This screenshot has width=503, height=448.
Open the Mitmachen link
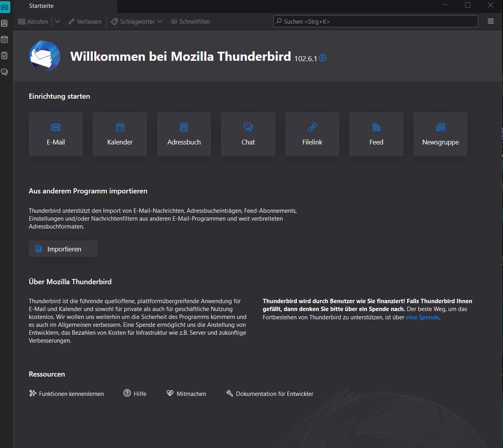point(186,394)
